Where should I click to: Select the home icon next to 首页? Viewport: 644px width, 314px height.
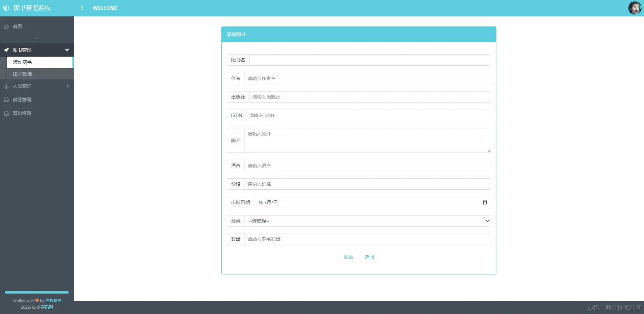point(6,26)
